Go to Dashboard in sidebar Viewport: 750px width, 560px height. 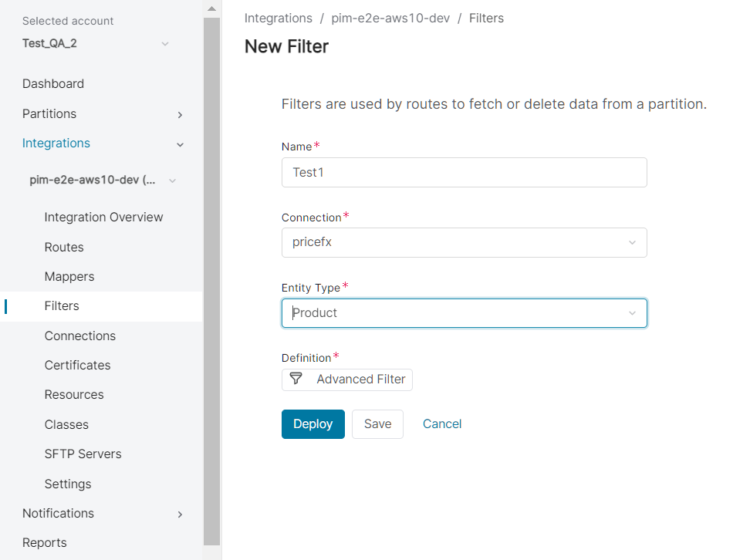coord(53,83)
